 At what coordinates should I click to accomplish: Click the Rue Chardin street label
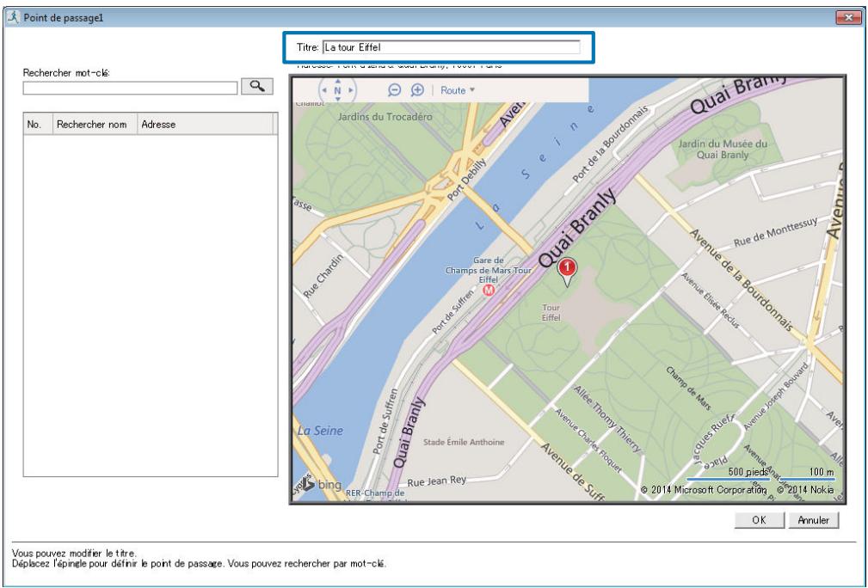pos(323,276)
